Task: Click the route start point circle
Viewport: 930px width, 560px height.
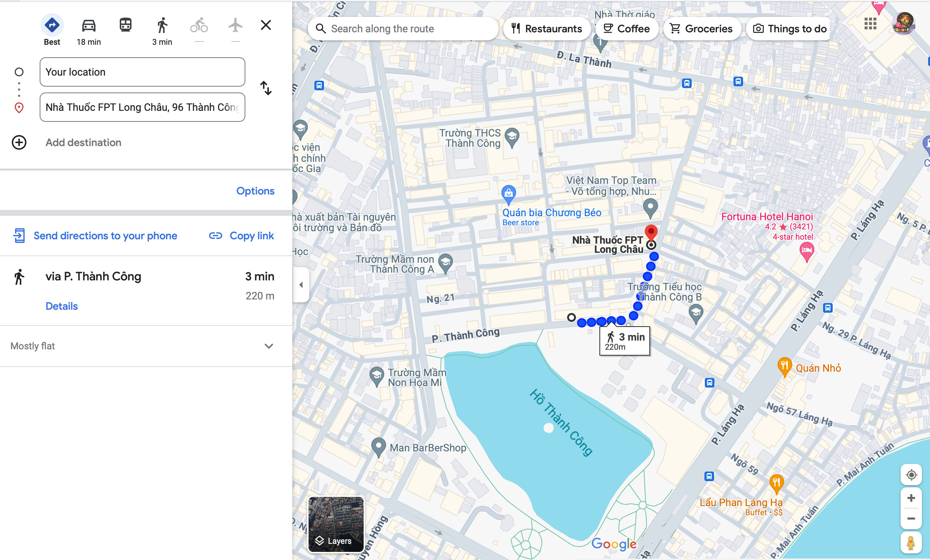Action: point(572,317)
